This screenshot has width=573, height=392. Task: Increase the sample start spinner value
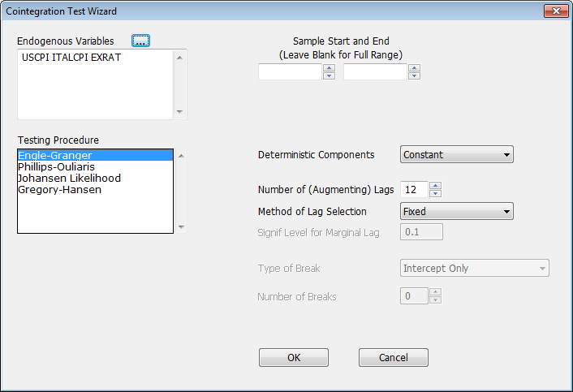[329, 68]
